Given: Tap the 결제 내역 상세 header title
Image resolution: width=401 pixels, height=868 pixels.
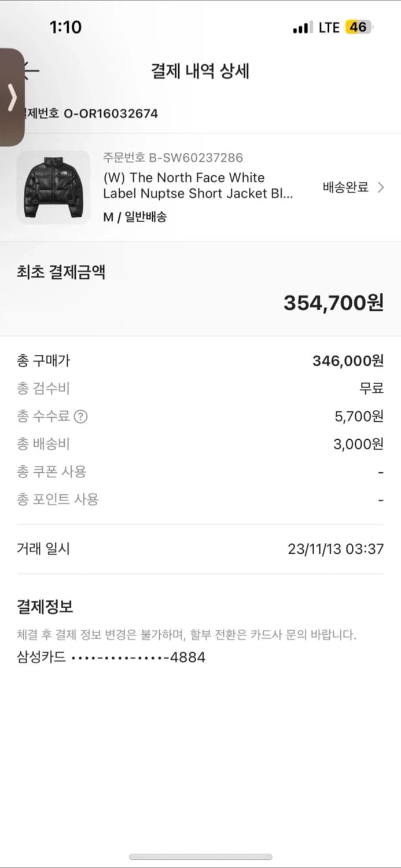Looking at the screenshot, I should coord(200,71).
